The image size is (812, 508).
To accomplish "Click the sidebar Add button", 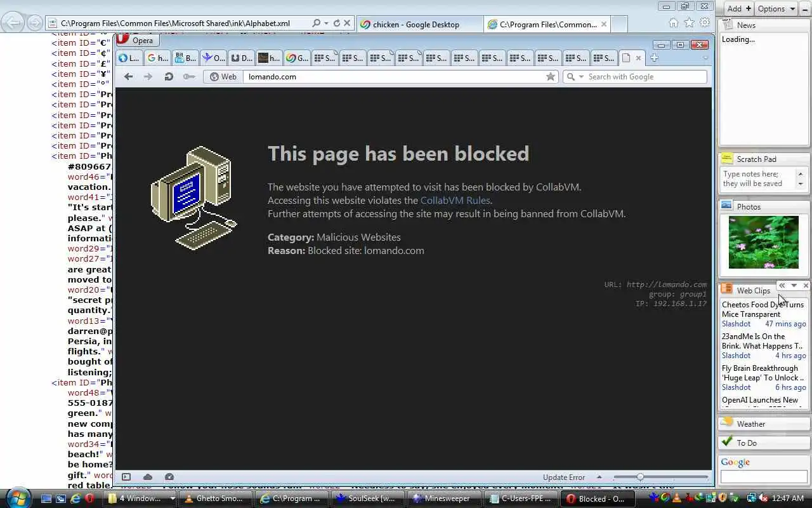I will click(x=738, y=8).
